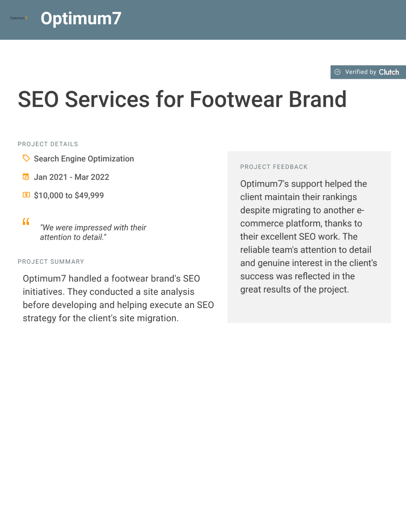Click the Optimum7 logo in header
This screenshot has height=532, width=406.
pos(18,18)
